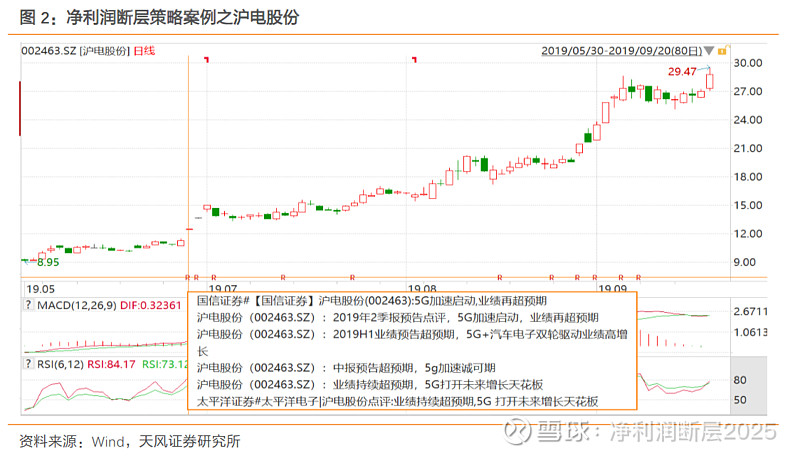Click the 2019/05/30-2019/09/20(80日) date range text

coord(621,51)
